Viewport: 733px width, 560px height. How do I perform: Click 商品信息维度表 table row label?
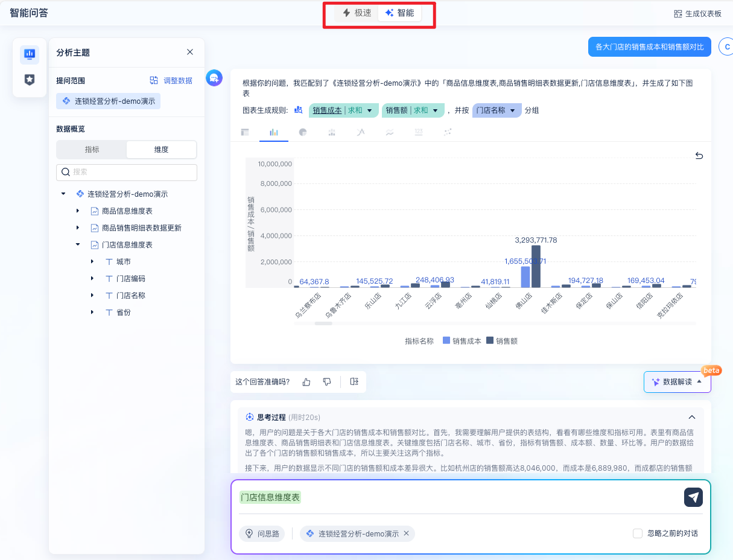tap(127, 211)
